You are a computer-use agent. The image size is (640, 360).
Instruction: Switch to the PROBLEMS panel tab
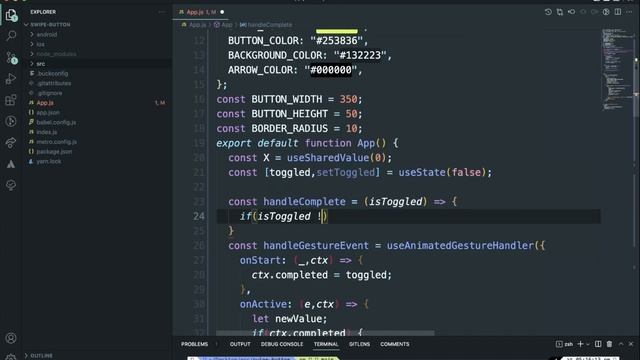click(195, 344)
